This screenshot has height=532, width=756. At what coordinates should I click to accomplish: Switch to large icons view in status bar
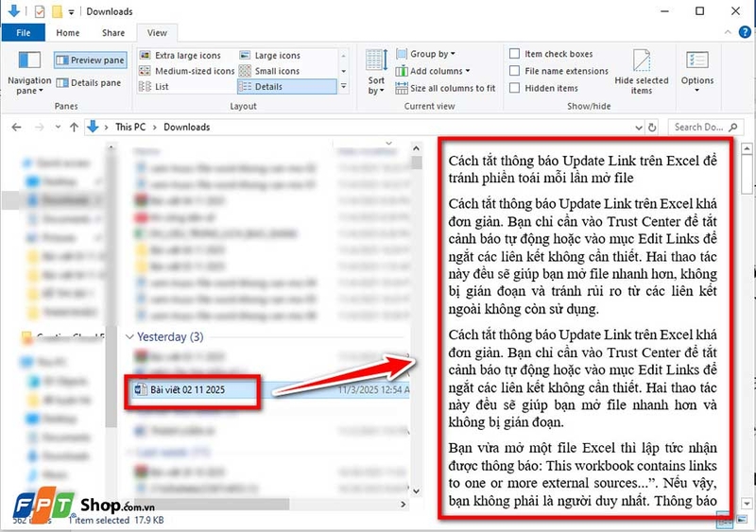(742, 520)
